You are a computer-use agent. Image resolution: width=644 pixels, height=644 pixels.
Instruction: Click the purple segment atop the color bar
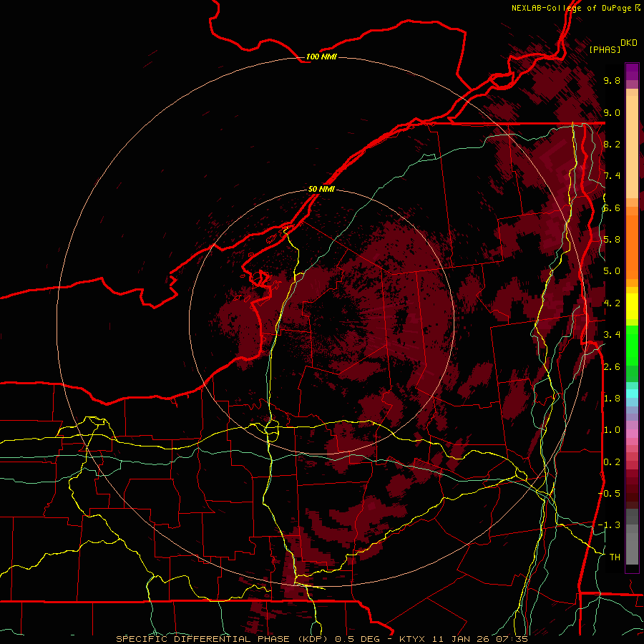(x=632, y=72)
